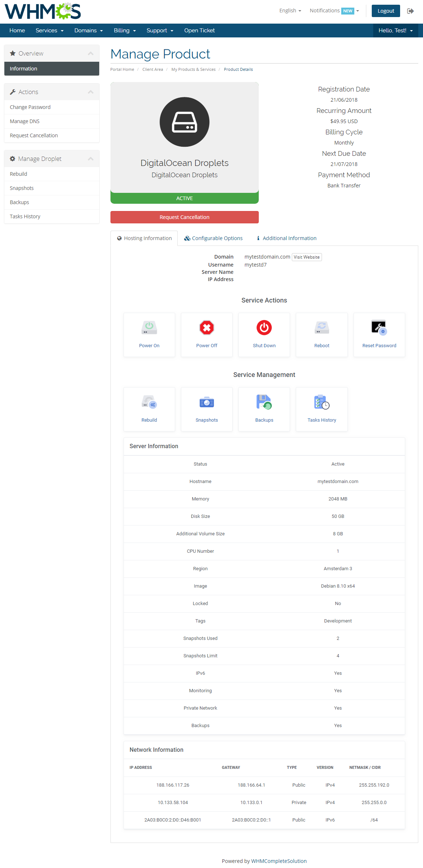The width and height of the screenshot is (423, 868).
Task: Click the star icon beside Overview
Action: [13, 53]
